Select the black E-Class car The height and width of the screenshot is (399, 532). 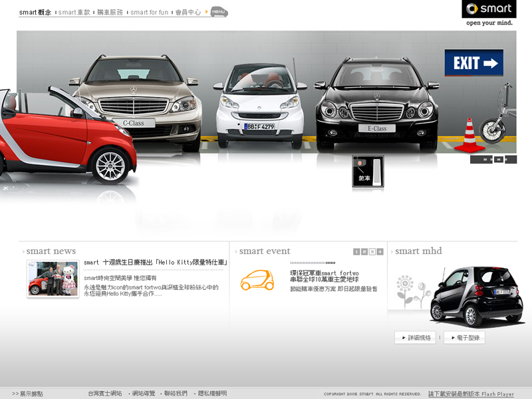(x=376, y=104)
